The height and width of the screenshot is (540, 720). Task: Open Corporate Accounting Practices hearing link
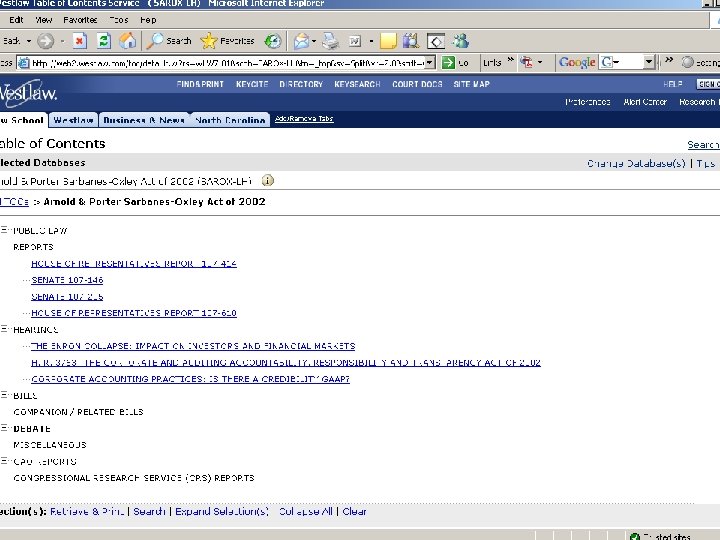tap(191, 379)
